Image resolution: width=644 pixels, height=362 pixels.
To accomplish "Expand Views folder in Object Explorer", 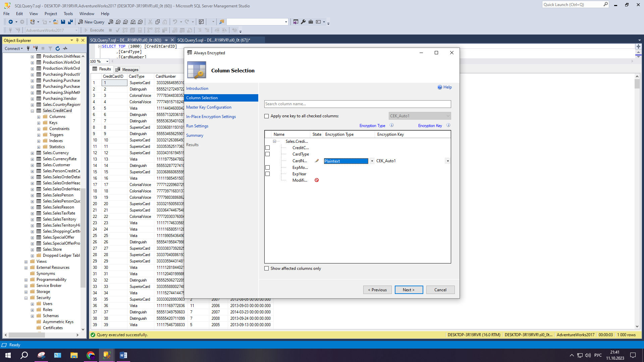I will coord(26,262).
